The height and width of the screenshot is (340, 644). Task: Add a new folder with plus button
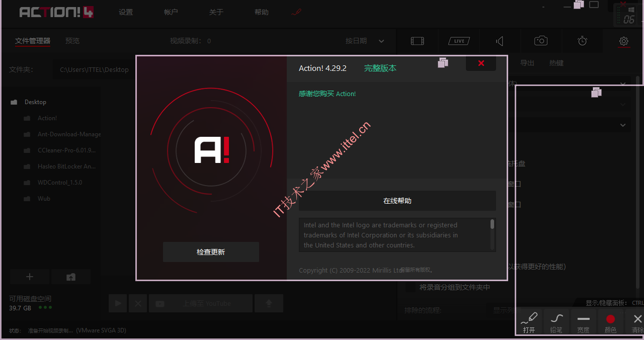coord(30,277)
